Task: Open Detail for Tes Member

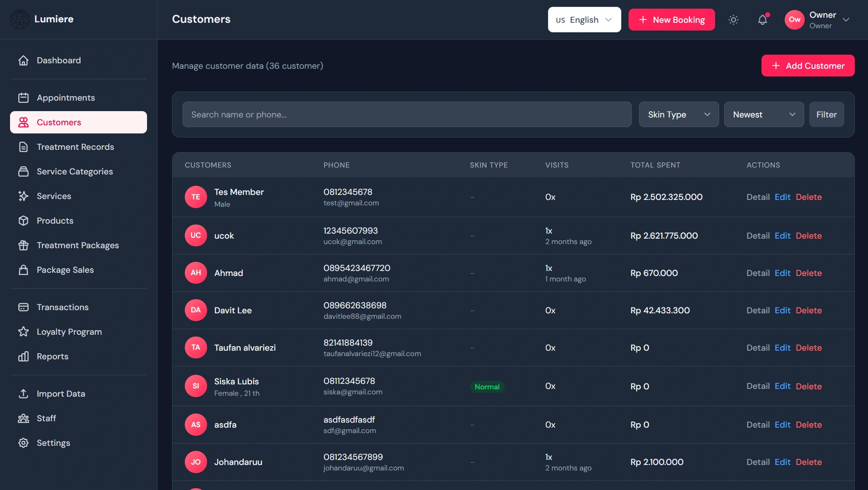Action: [x=758, y=197]
